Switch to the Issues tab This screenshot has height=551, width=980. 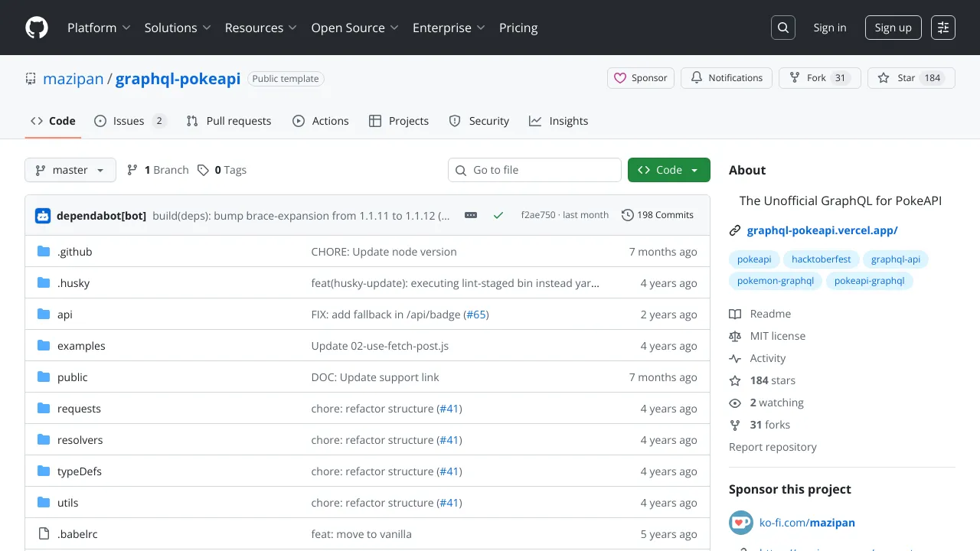pyautogui.click(x=130, y=121)
